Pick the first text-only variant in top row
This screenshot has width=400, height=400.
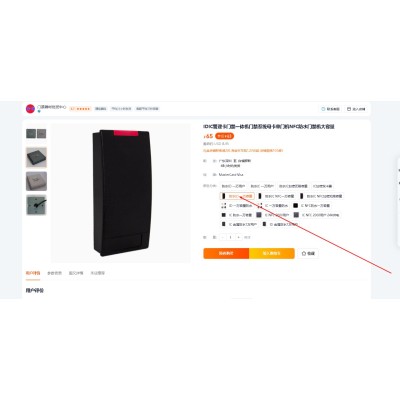tap(233, 186)
